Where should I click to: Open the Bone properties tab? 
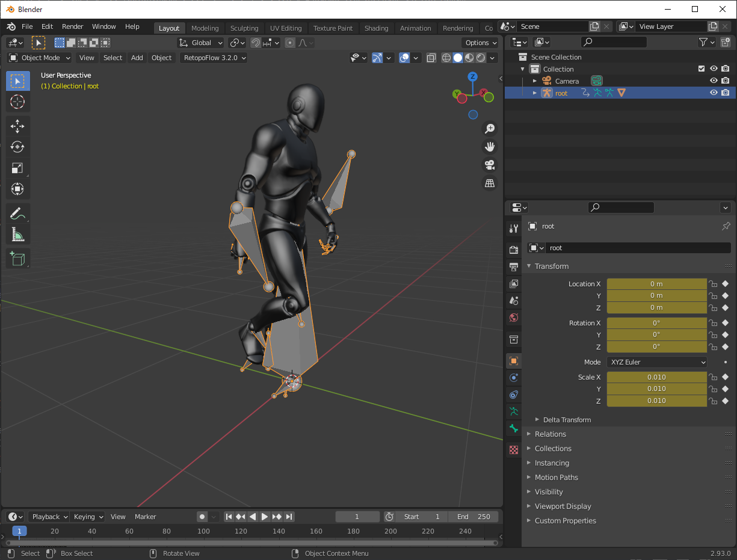point(514,428)
